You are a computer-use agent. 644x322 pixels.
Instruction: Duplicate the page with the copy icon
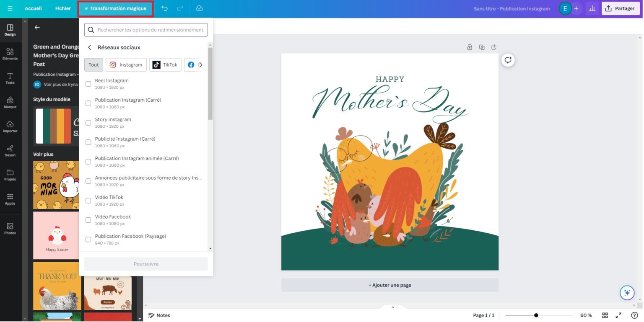(482, 47)
